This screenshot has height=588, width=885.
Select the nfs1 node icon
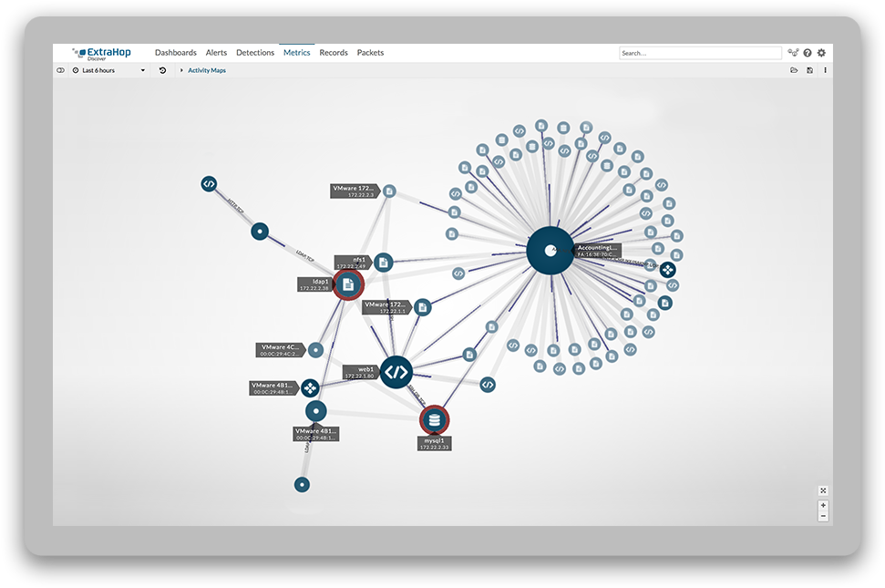click(x=383, y=263)
